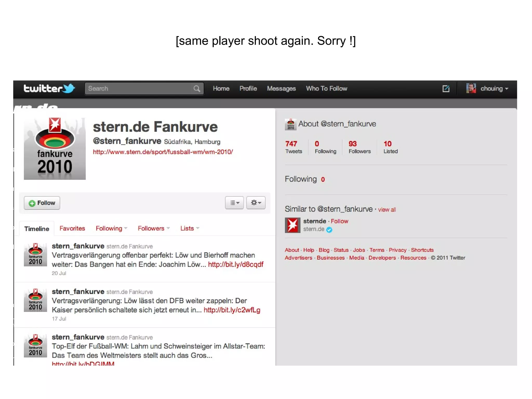Open the Media footer link
The height and width of the screenshot is (399, 532).
(357, 258)
